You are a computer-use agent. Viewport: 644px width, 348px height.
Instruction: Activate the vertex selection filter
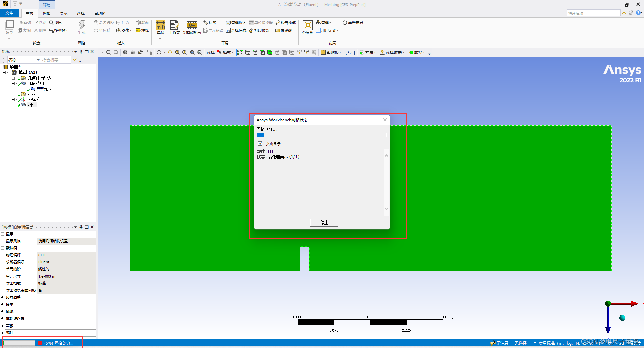[248, 52]
